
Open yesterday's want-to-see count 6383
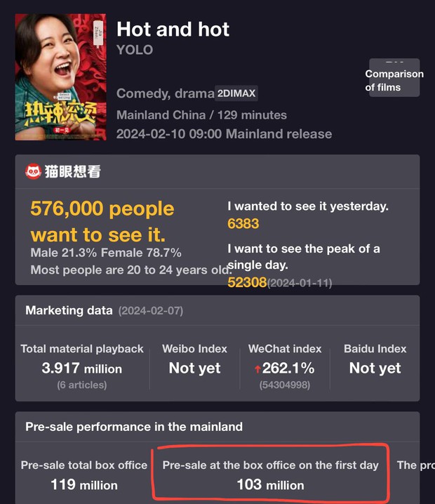click(x=243, y=224)
